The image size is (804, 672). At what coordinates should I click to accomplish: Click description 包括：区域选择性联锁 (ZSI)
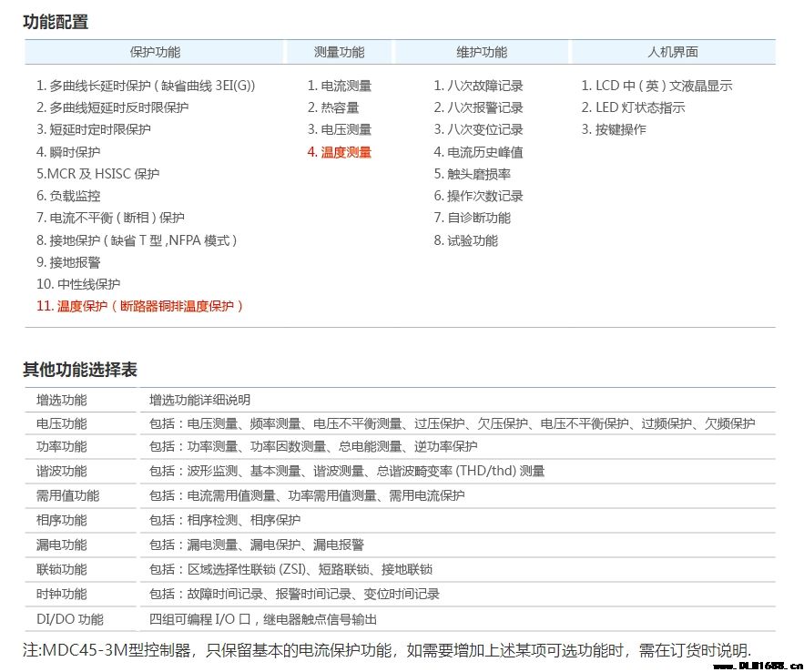(290, 569)
